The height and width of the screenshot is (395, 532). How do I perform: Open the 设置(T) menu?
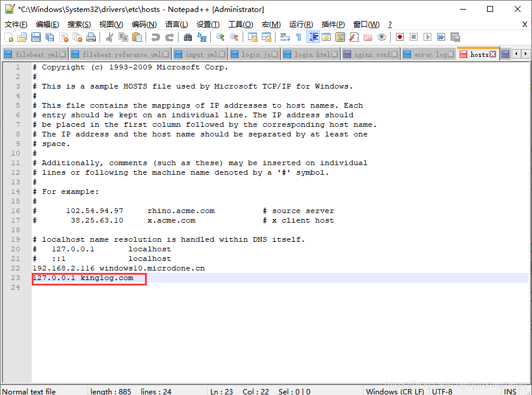208,25
